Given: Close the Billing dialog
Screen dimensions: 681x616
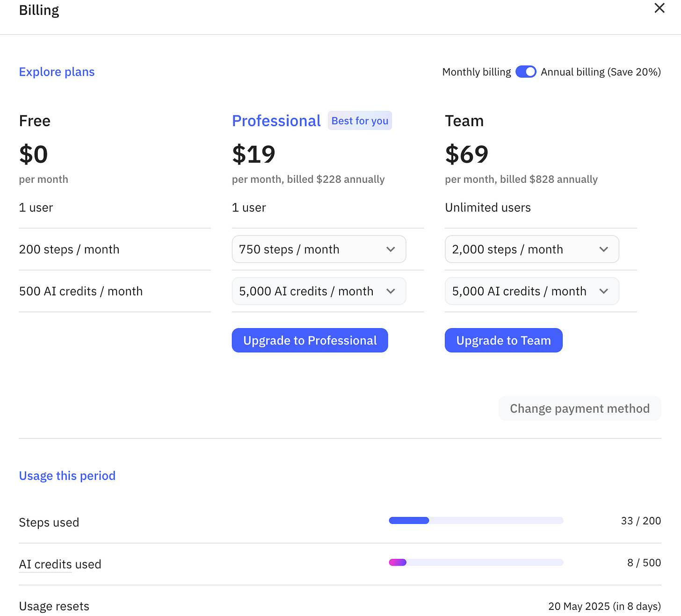Looking at the screenshot, I should 659,8.
